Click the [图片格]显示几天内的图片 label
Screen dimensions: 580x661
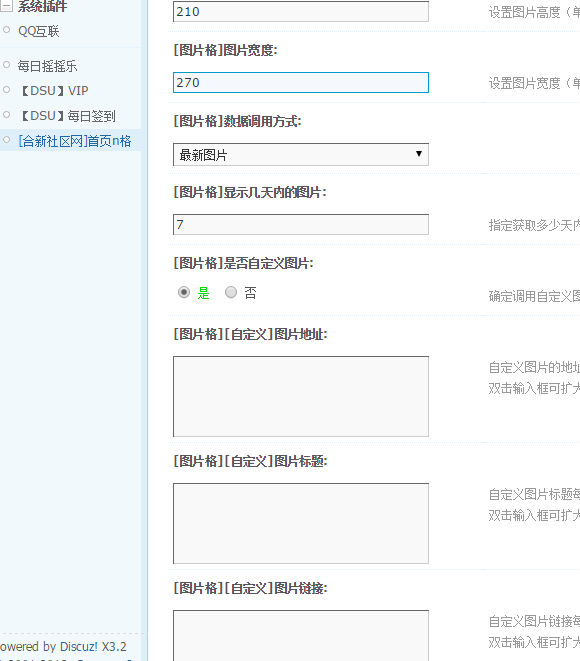(250, 192)
